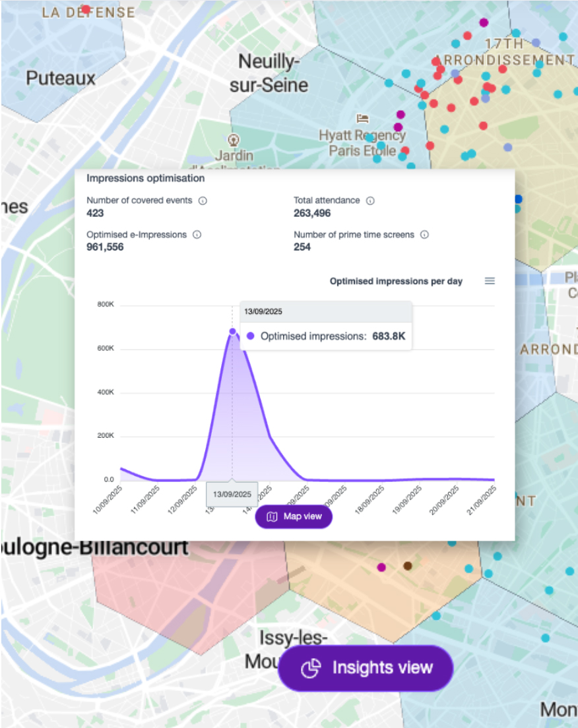Click info icon next to Total attendance
Viewport: 578px width, 728px height.
[370, 200]
